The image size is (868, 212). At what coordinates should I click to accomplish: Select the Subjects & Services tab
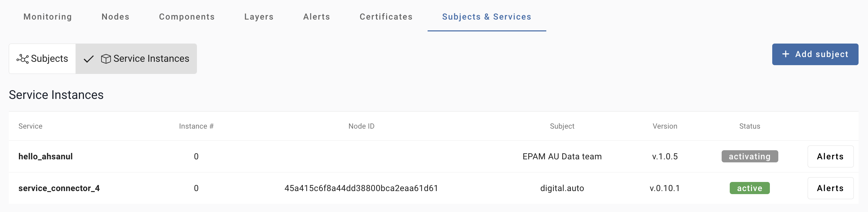(486, 17)
